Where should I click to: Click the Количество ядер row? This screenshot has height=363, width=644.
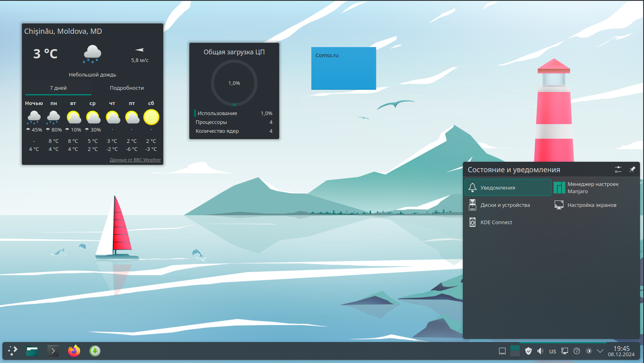pos(234,131)
